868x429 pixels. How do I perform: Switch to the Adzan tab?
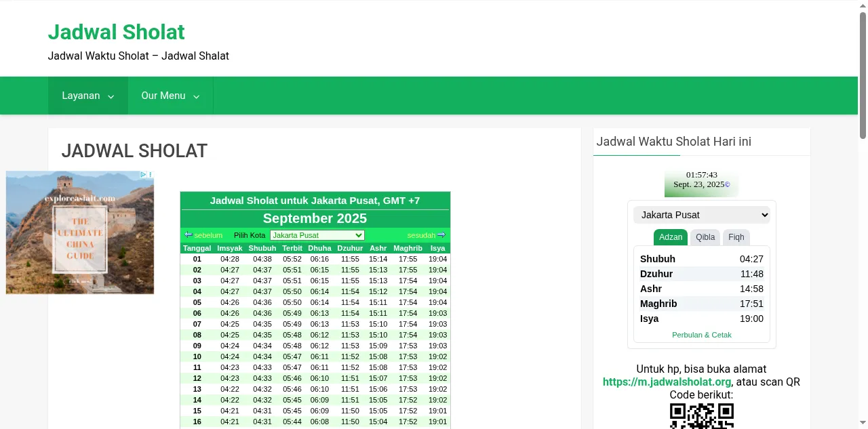[x=671, y=237]
